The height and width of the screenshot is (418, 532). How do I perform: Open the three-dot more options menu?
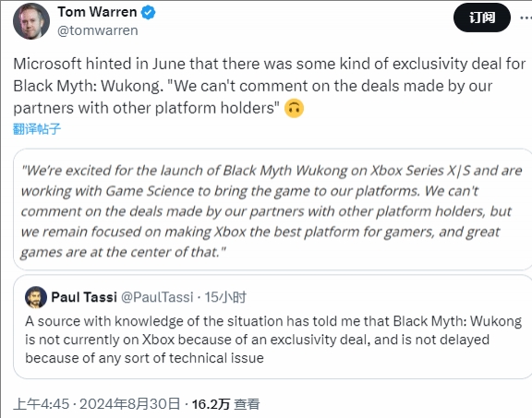coord(526,18)
